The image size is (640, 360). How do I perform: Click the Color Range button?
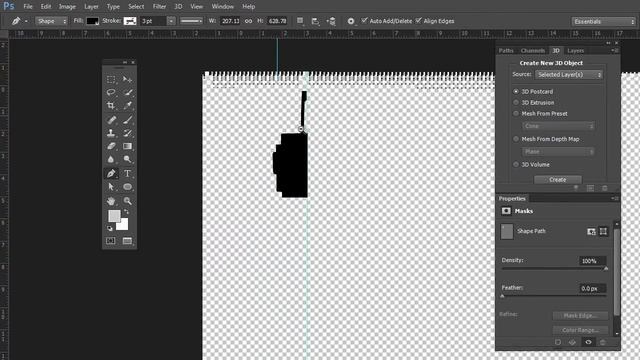pos(580,330)
